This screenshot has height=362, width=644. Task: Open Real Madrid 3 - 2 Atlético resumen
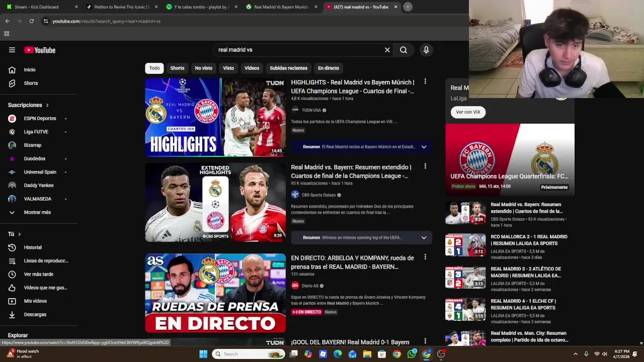pyautogui.click(x=526, y=272)
